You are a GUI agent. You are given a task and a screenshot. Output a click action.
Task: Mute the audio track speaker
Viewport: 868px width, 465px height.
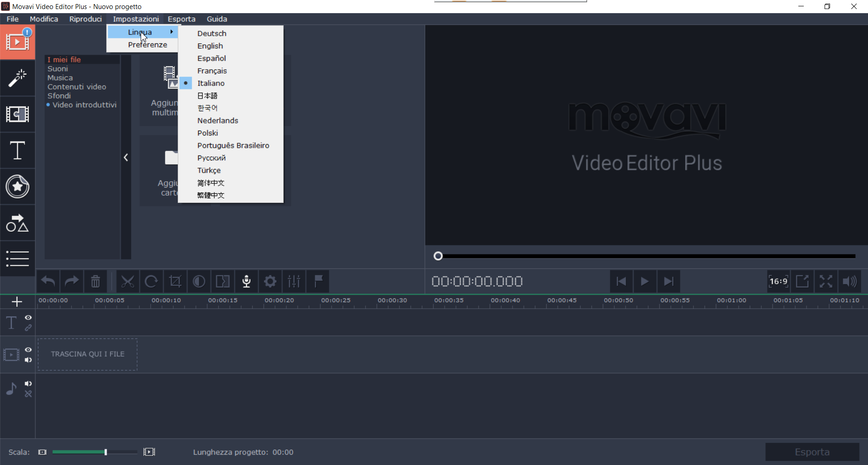pyautogui.click(x=28, y=384)
